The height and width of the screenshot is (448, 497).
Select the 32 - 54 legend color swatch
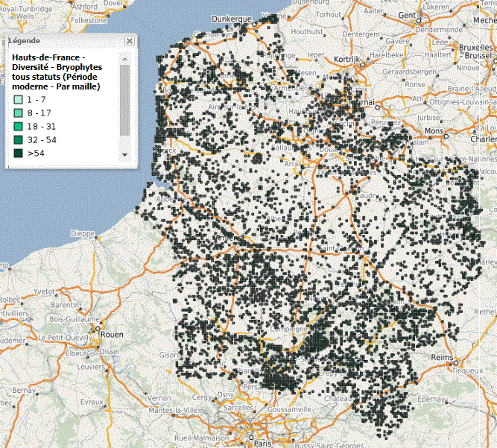point(18,139)
